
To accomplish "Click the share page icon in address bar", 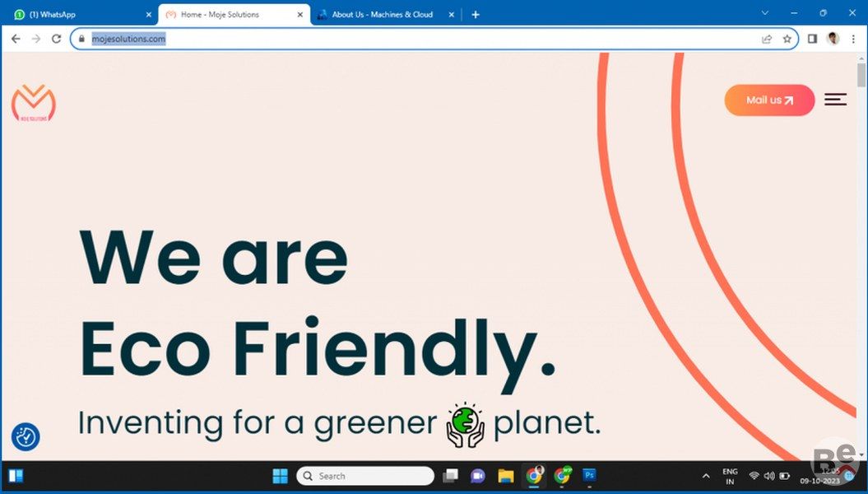I will click(767, 39).
